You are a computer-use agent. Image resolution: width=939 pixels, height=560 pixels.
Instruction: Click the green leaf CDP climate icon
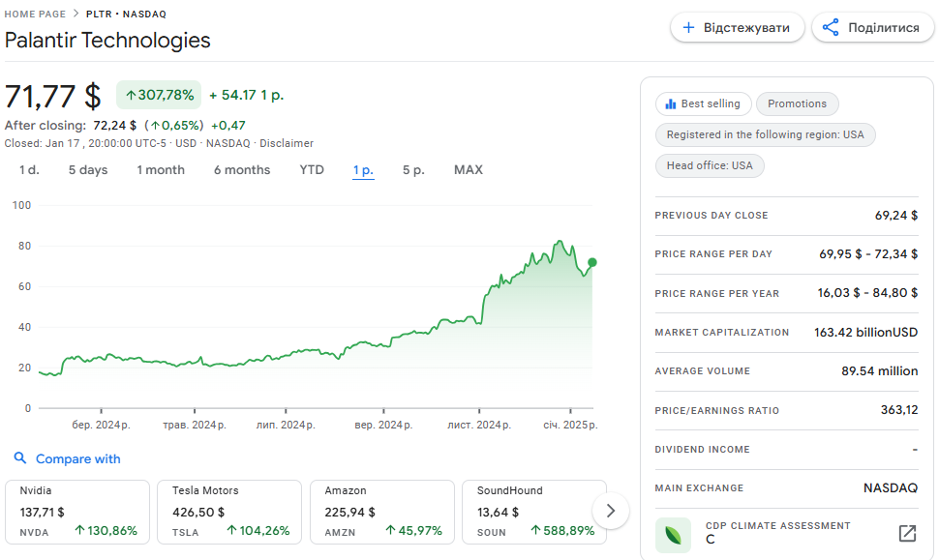[x=673, y=535]
